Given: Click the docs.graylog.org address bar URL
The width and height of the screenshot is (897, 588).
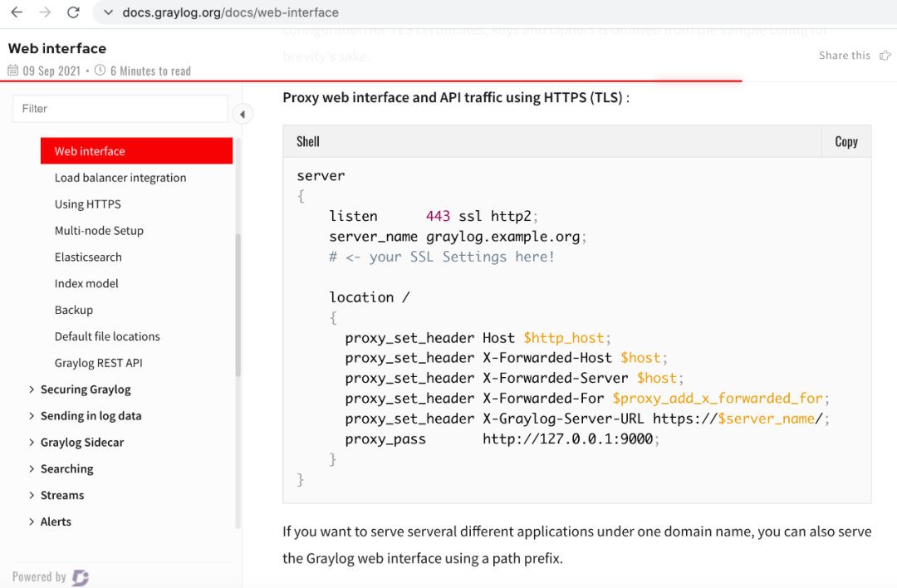Looking at the screenshot, I should pyautogui.click(x=230, y=12).
